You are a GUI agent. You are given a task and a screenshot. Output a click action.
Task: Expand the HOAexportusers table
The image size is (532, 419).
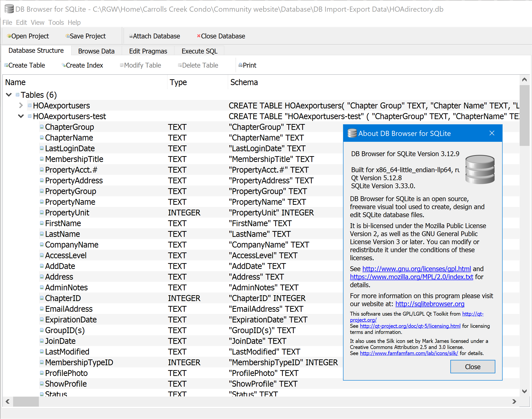click(x=21, y=105)
